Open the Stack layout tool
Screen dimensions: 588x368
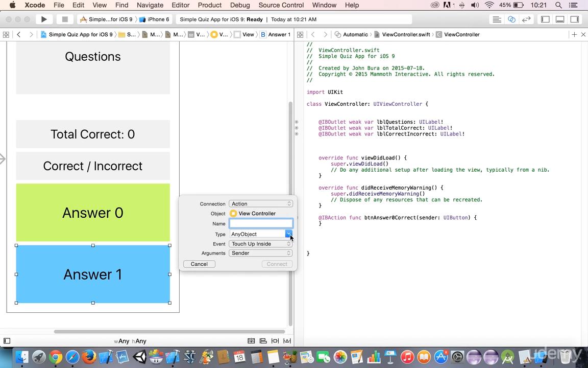251,341
